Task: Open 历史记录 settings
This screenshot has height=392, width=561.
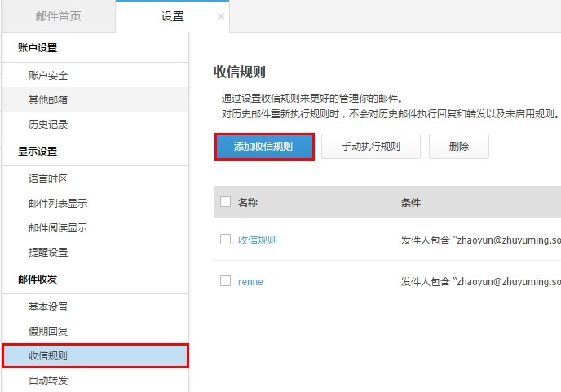Action: pyautogui.click(x=48, y=125)
